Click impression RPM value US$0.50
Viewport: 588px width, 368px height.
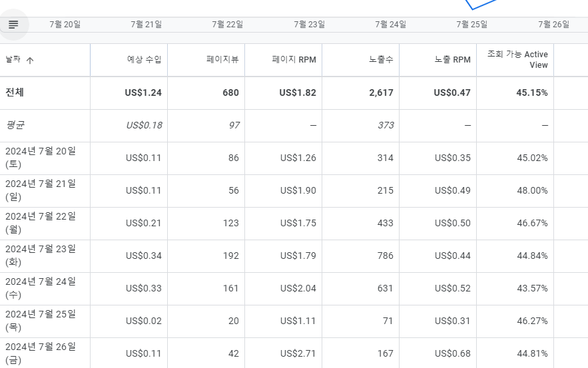pyautogui.click(x=453, y=223)
